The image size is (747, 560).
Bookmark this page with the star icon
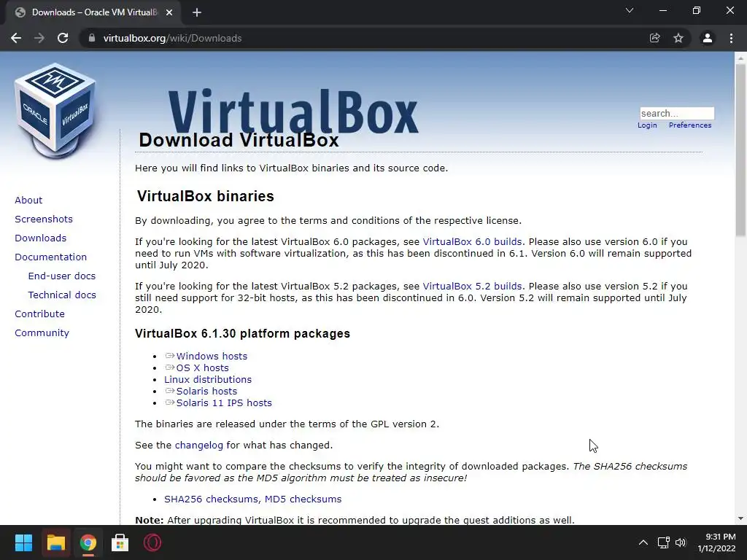pyautogui.click(x=678, y=38)
